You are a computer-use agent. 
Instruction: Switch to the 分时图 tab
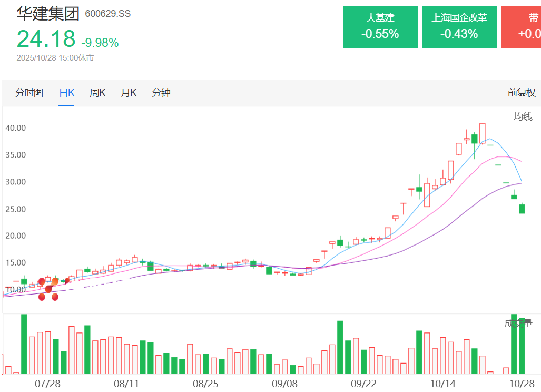(29, 93)
